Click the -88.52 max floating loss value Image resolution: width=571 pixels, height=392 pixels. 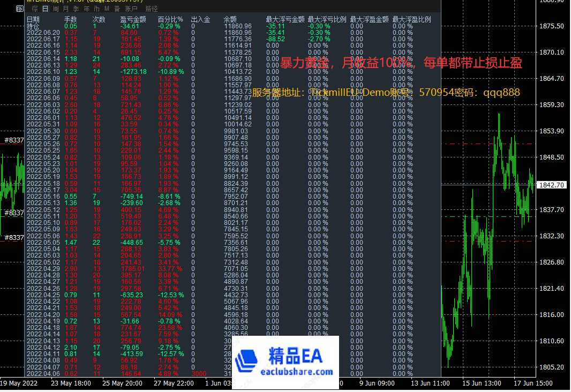(276, 39)
